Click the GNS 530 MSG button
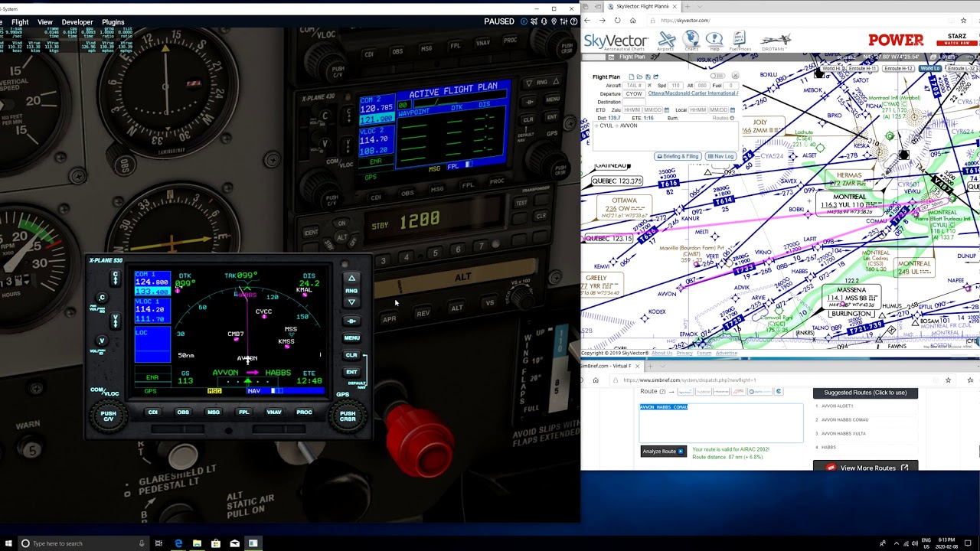Viewport: 980px width, 551px height. (214, 412)
